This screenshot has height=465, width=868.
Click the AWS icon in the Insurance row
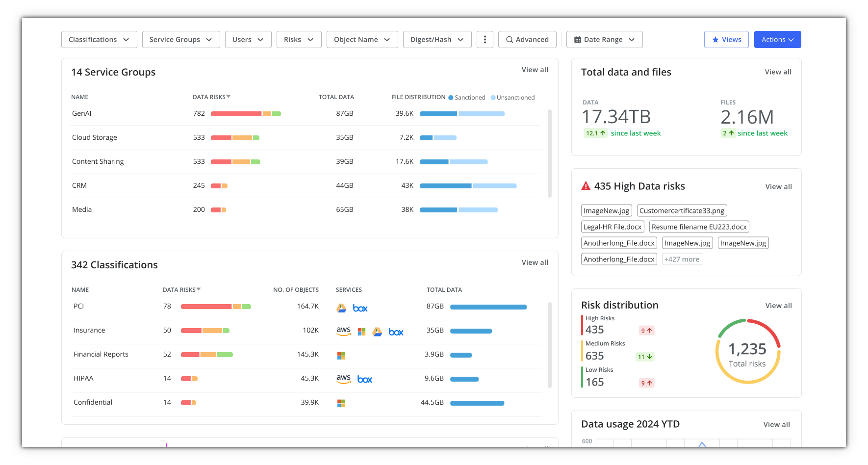(x=343, y=331)
